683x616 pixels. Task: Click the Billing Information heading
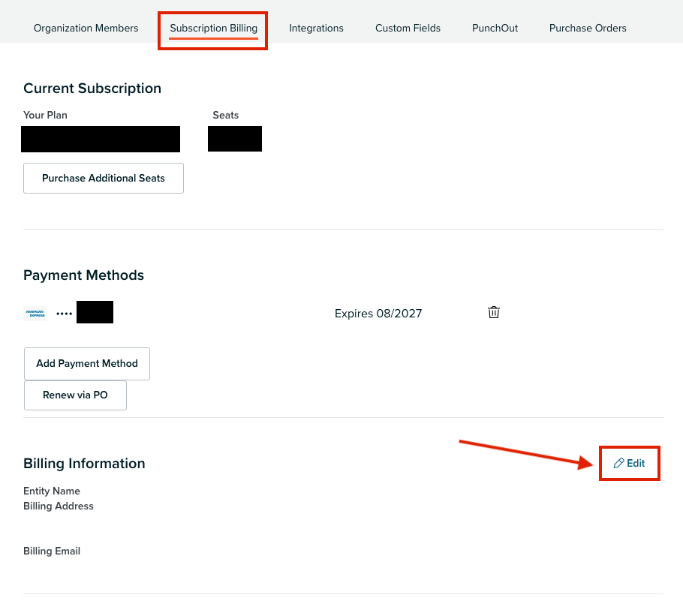click(x=84, y=463)
